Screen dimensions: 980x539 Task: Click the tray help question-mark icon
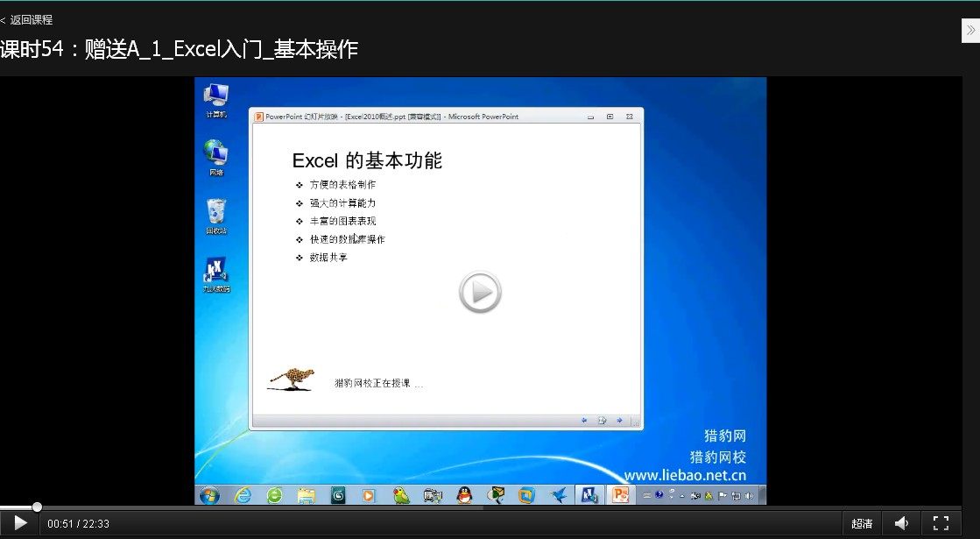[659, 494]
